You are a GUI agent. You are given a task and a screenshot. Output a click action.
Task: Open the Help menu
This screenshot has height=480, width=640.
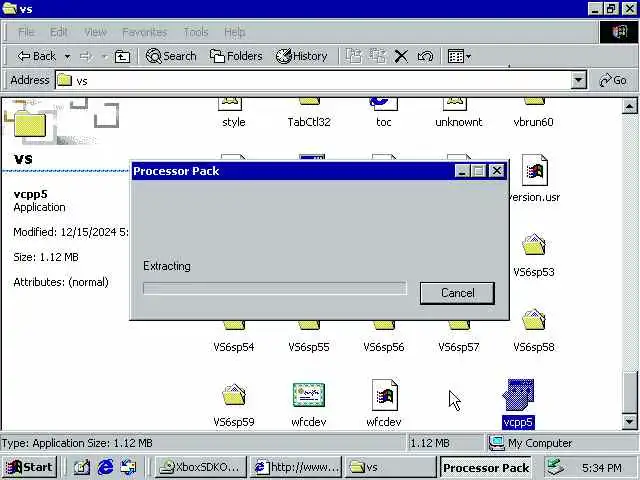(235, 32)
